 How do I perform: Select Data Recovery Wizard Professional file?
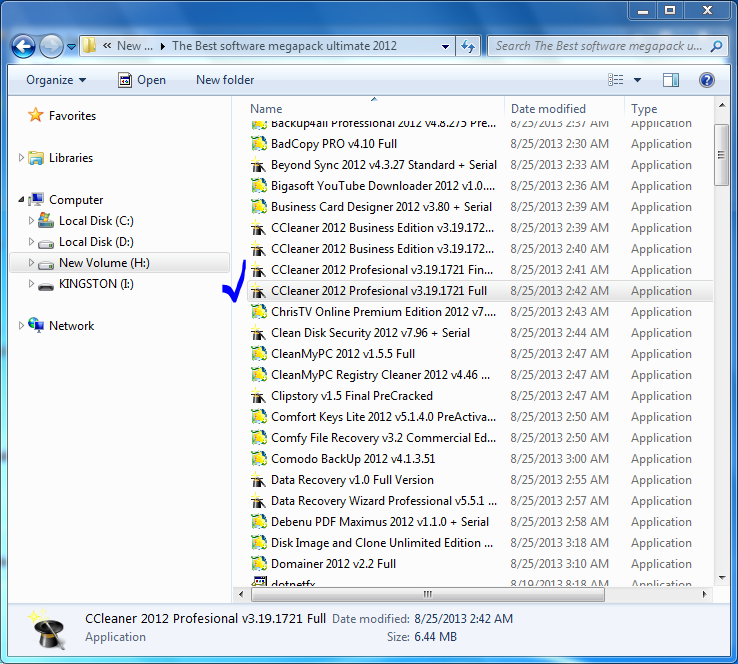pos(384,501)
